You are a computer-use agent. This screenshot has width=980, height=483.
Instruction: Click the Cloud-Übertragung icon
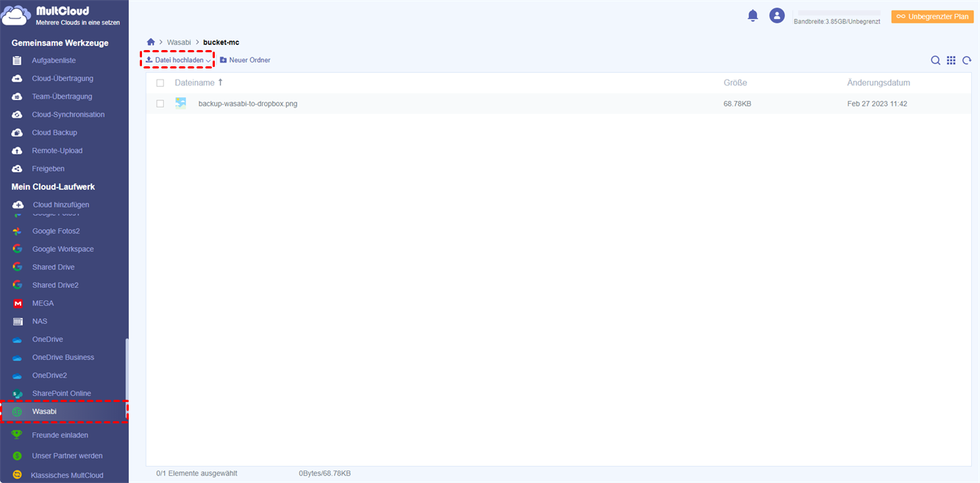tap(17, 78)
